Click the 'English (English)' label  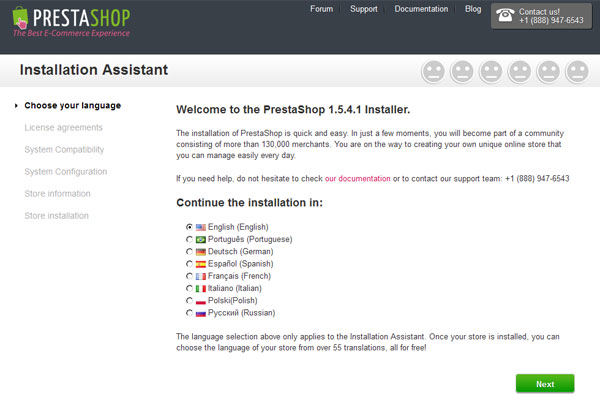click(238, 227)
